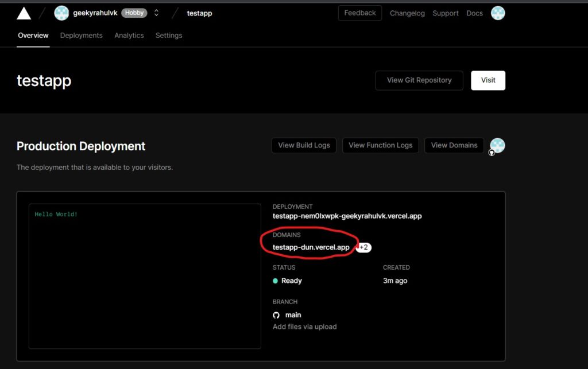Expand the team scope switcher chevrons
Screen dimensions: 588x369
pyautogui.click(x=156, y=13)
